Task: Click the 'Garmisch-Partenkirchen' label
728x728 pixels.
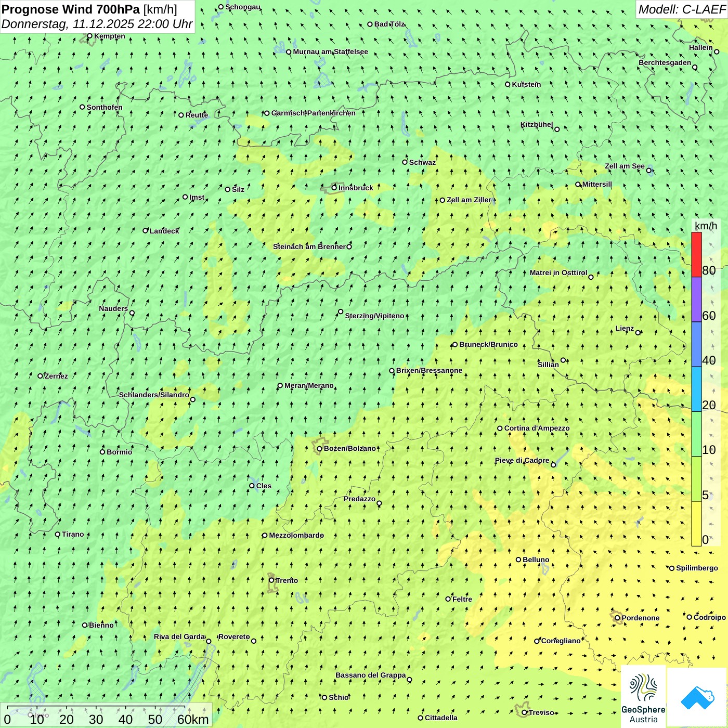Action: pyautogui.click(x=314, y=113)
